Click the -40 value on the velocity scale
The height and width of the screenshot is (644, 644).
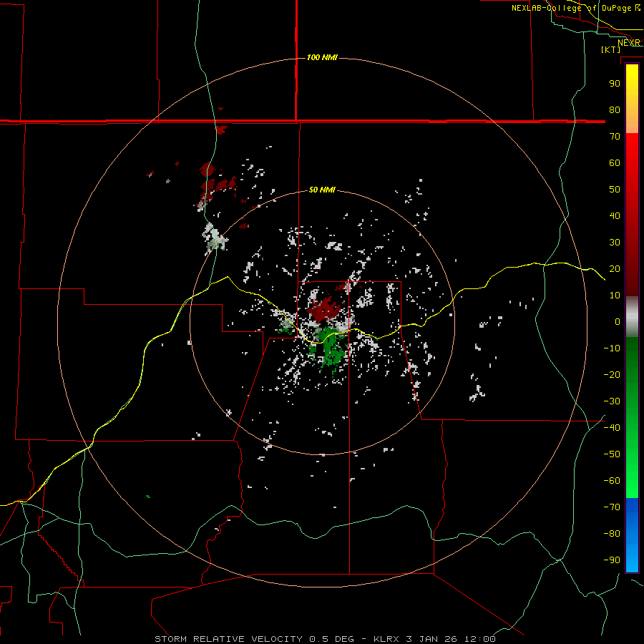612,428
